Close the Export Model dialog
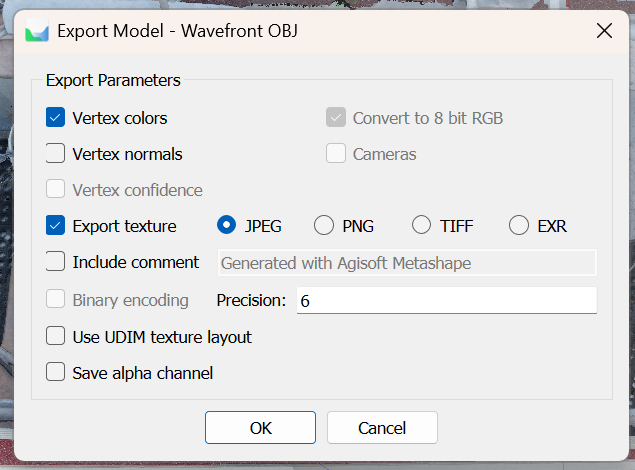Viewport: 635px width, 470px height. [604, 31]
